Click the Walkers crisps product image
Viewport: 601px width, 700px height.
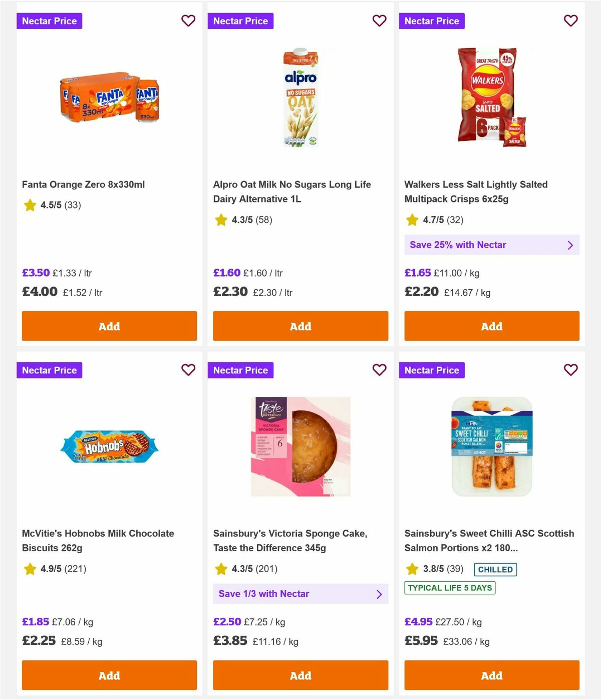click(x=491, y=98)
